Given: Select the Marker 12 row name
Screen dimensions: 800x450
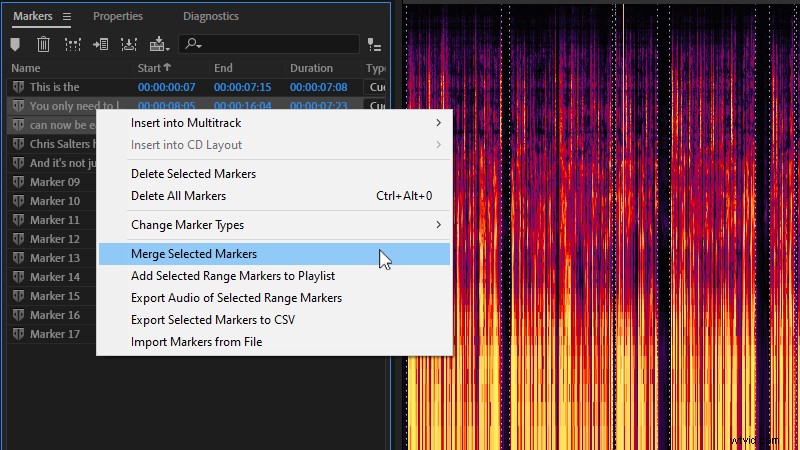Looking at the screenshot, I should pos(55,239).
